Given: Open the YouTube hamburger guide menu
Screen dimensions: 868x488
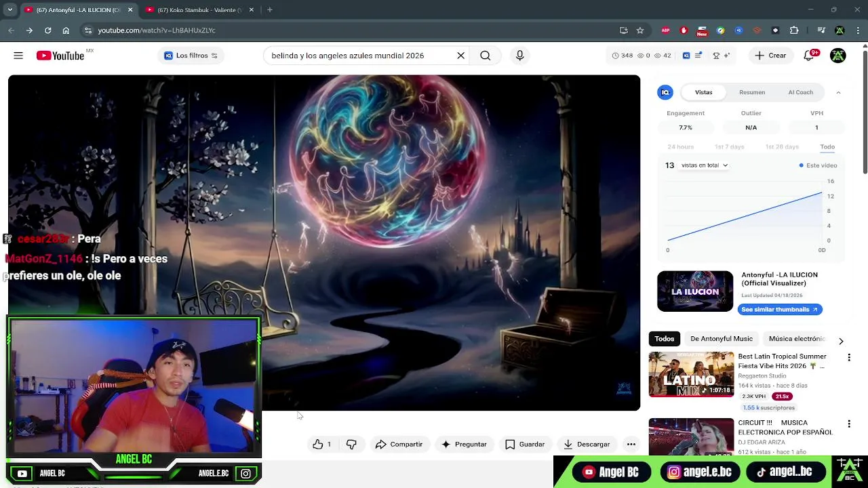Looking at the screenshot, I should click(18, 56).
